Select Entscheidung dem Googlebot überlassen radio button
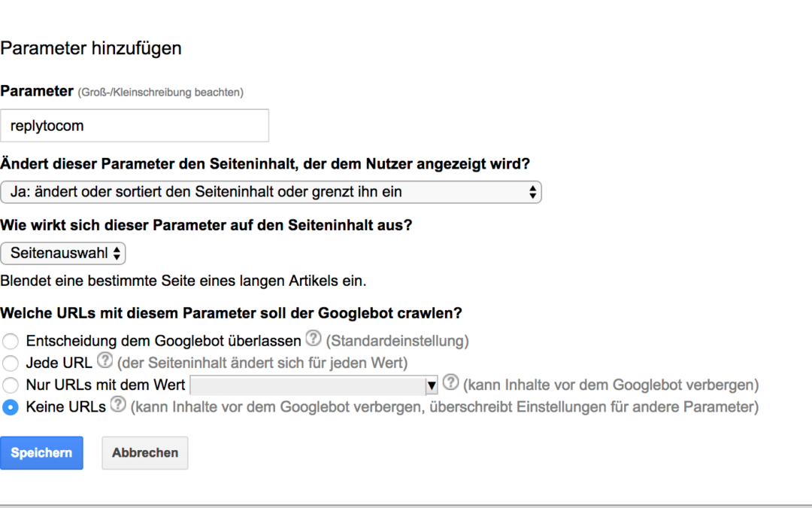The height and width of the screenshot is (508, 812). tap(11, 342)
